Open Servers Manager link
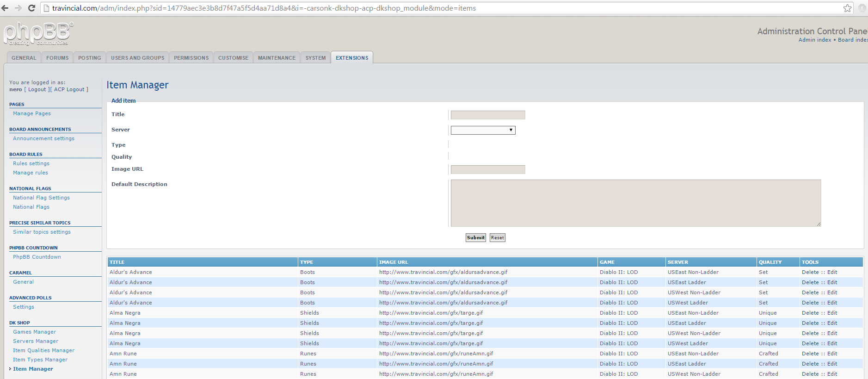The width and height of the screenshot is (868, 379). pos(36,341)
